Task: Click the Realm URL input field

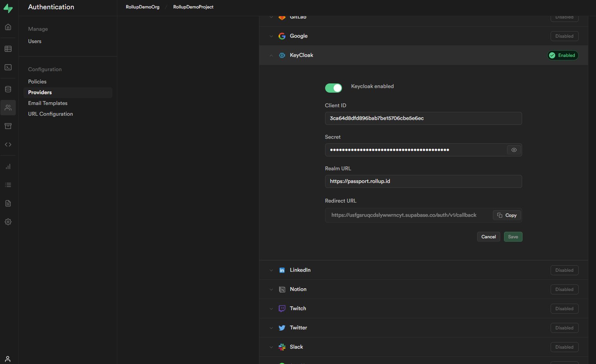Action: [x=423, y=181]
